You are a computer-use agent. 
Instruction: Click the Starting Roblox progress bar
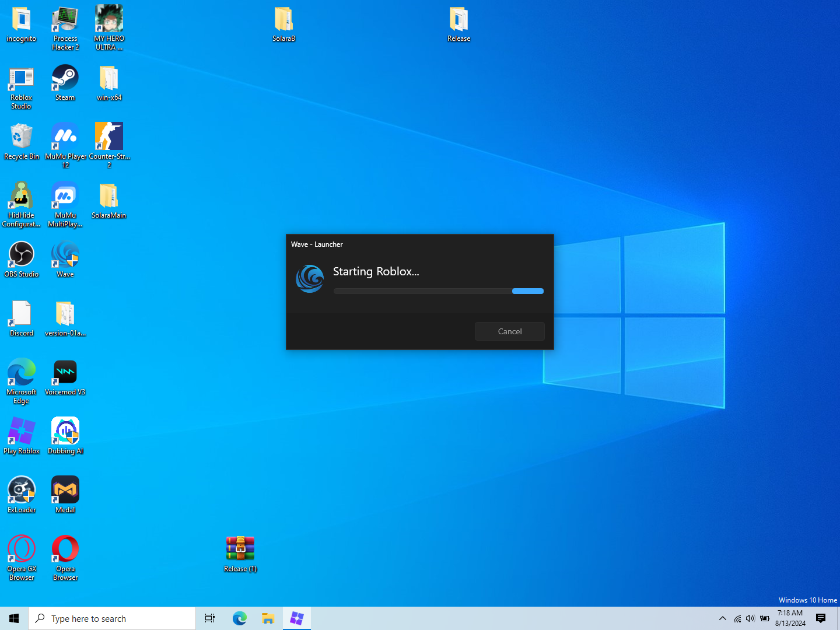click(x=438, y=291)
